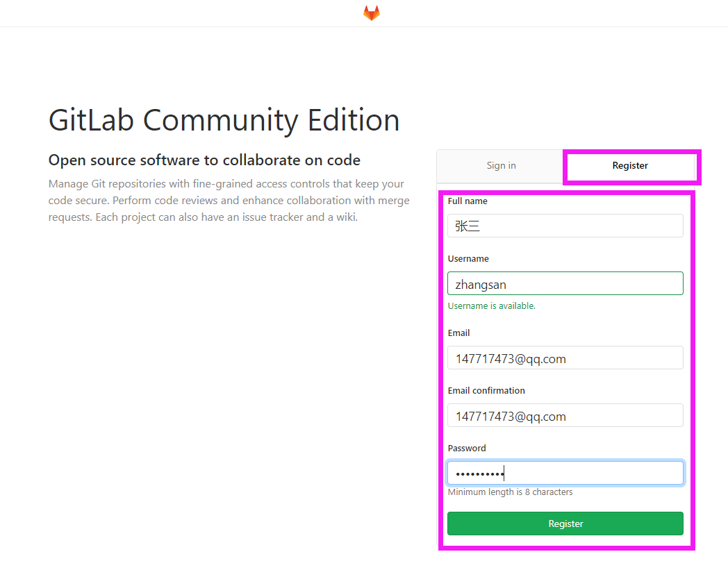Click 'Minimum length is 8 characters' hint
Image resolution: width=728 pixels, height=561 pixels.
(510, 492)
